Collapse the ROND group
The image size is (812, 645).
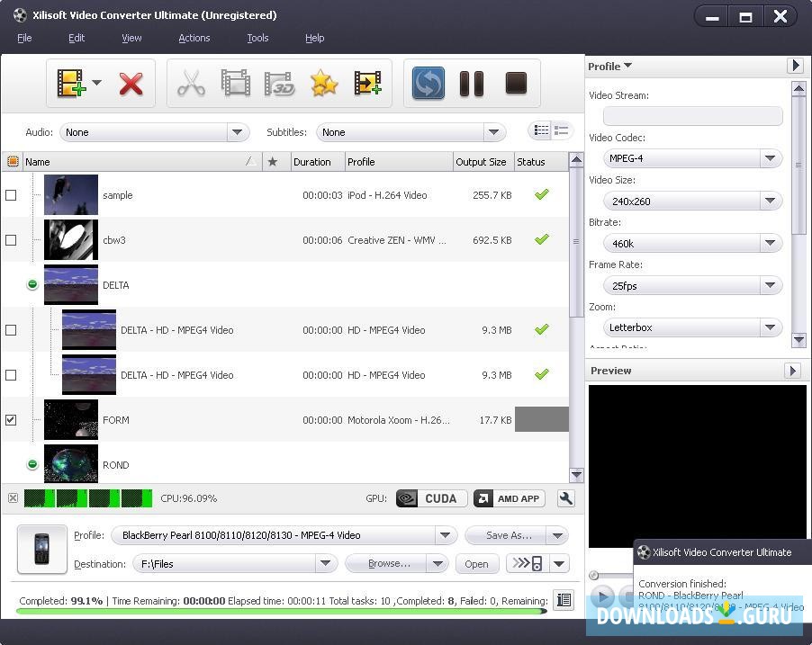point(32,464)
